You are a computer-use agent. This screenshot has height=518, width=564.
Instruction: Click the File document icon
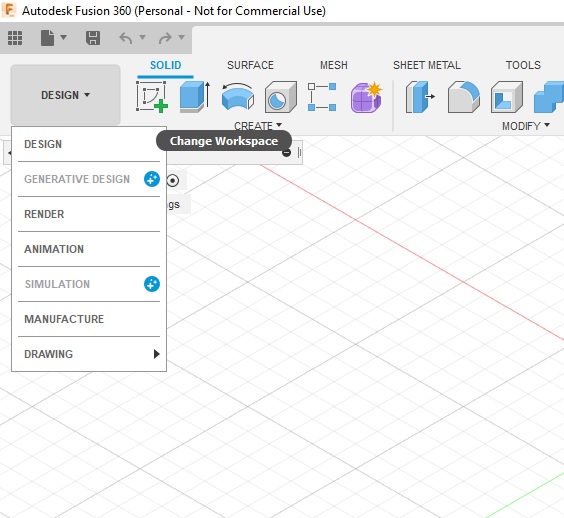(x=47, y=38)
